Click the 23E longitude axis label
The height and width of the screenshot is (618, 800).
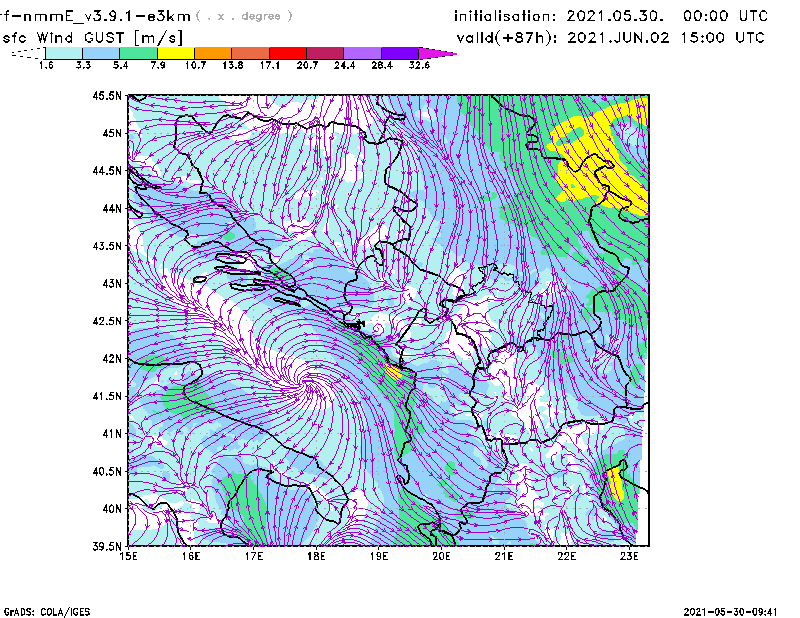coord(629,555)
